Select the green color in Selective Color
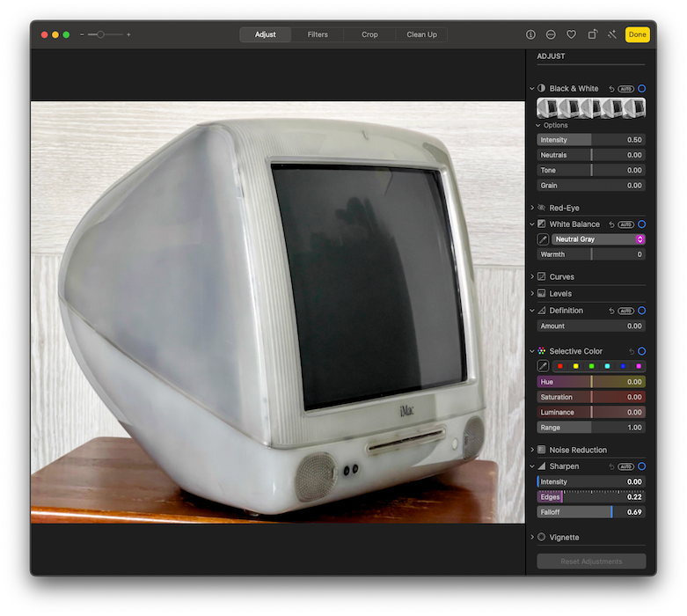This screenshot has height=616, width=687. tap(591, 366)
